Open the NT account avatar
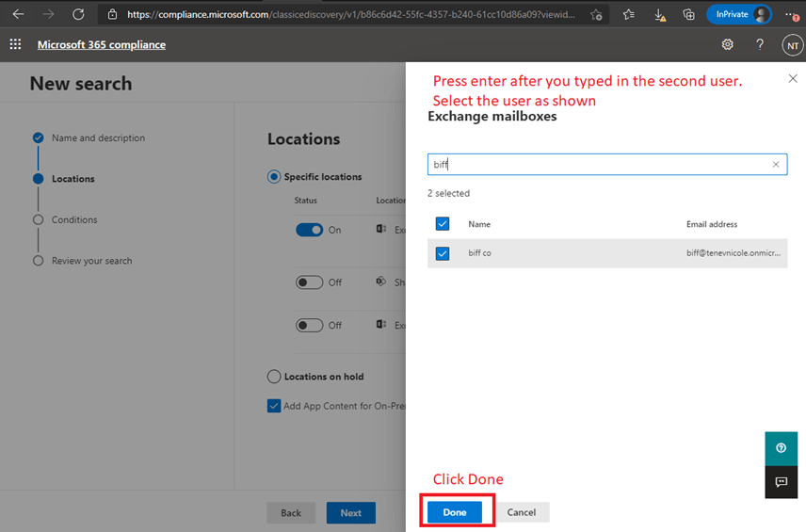806x532 pixels. pyautogui.click(x=793, y=46)
